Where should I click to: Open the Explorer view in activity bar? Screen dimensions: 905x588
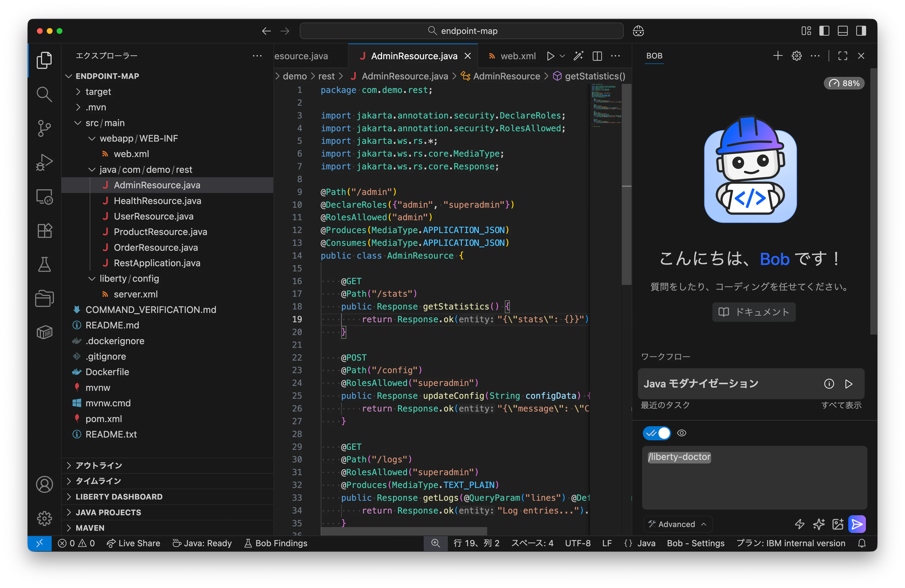[44, 60]
